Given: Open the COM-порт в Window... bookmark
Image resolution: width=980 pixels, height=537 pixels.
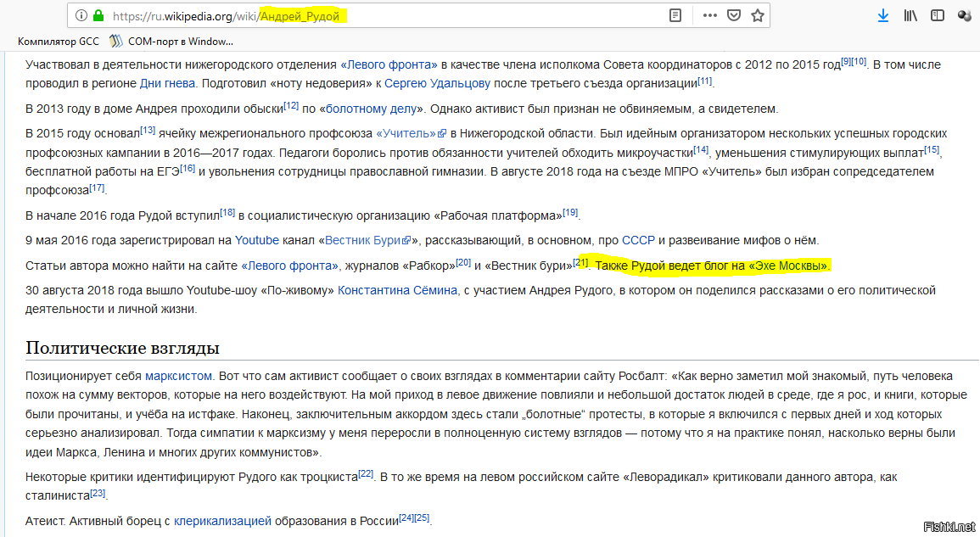Looking at the screenshot, I should 171,42.
